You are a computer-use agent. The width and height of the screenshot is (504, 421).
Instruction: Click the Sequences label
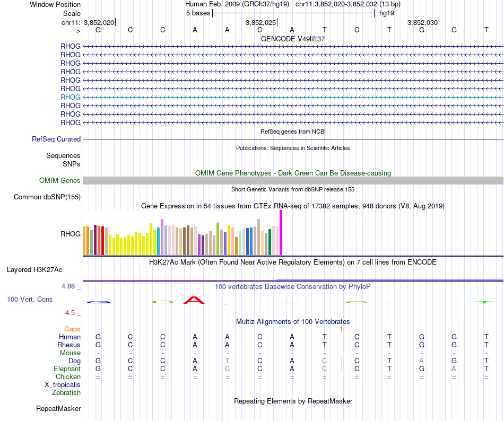(x=63, y=156)
